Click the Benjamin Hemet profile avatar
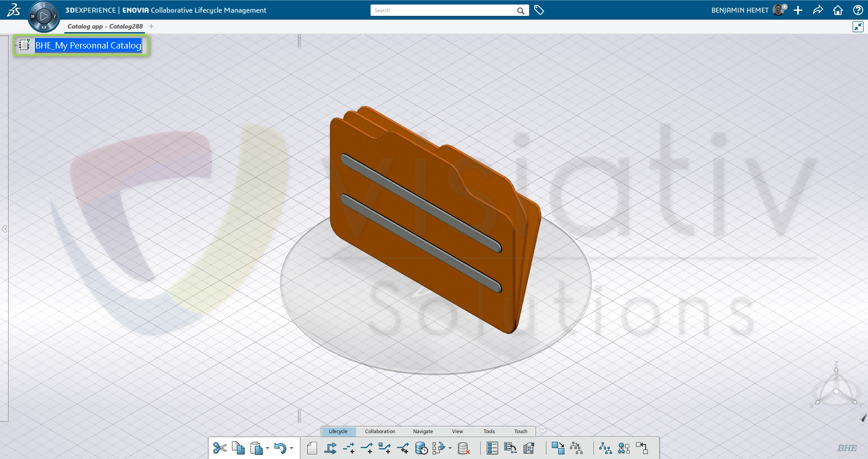Viewport: 868px width, 459px height. click(779, 10)
